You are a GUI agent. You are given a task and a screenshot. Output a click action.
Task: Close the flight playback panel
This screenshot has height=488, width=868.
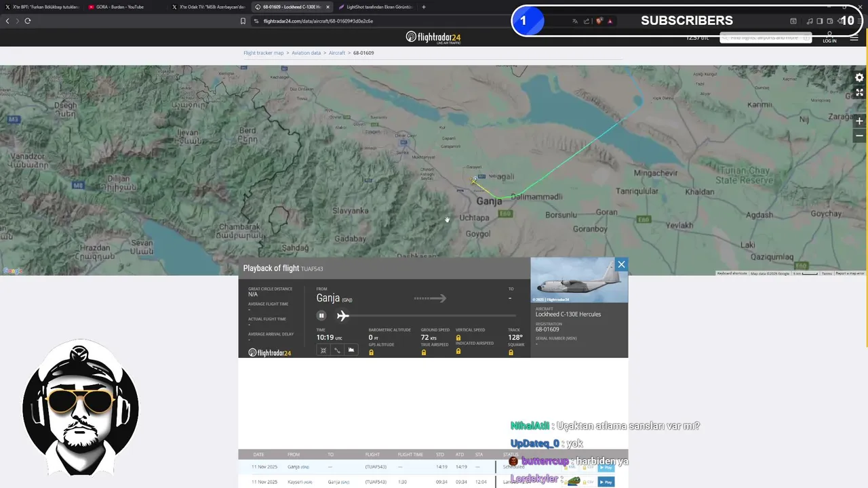[621, 264]
